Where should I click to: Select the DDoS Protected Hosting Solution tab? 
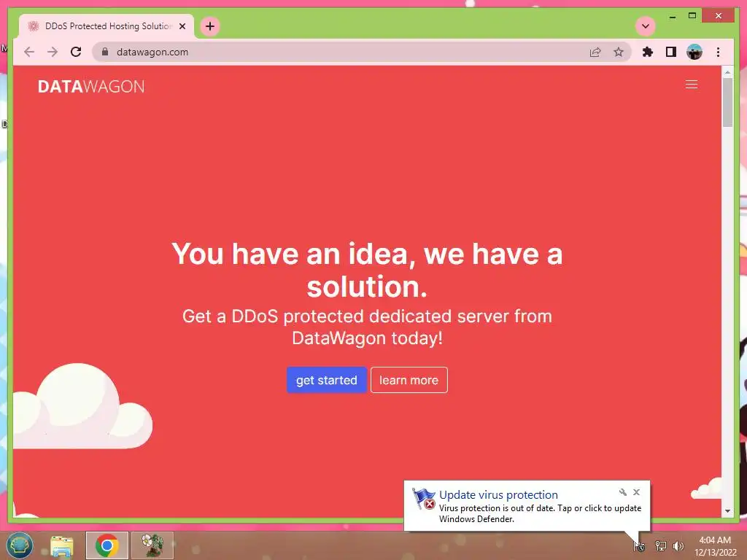(x=106, y=26)
